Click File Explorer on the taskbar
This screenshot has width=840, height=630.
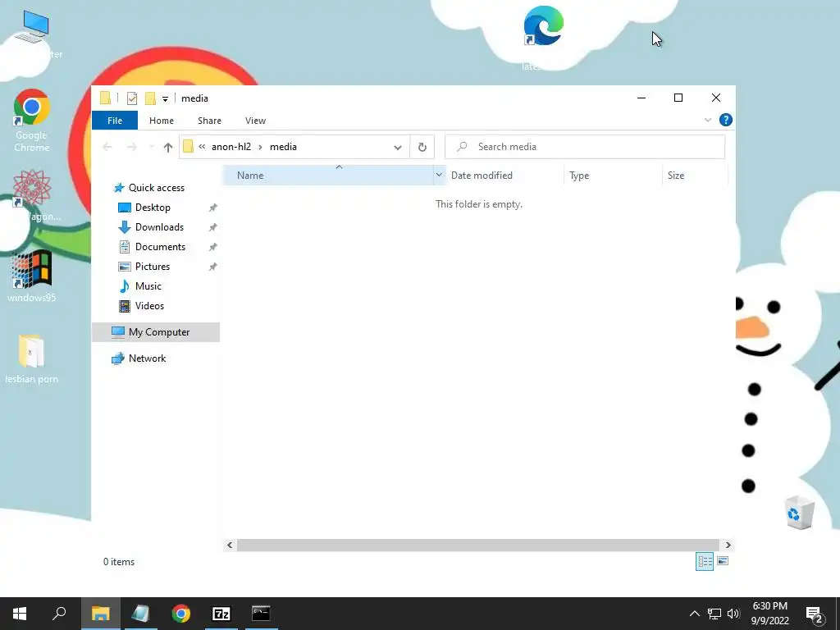coord(100,614)
